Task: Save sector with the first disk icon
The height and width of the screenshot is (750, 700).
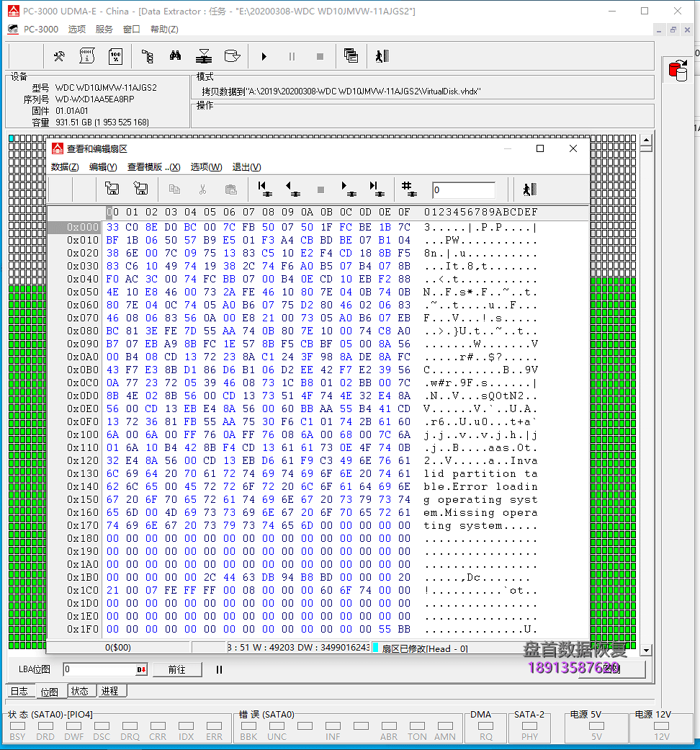Action: (x=112, y=189)
